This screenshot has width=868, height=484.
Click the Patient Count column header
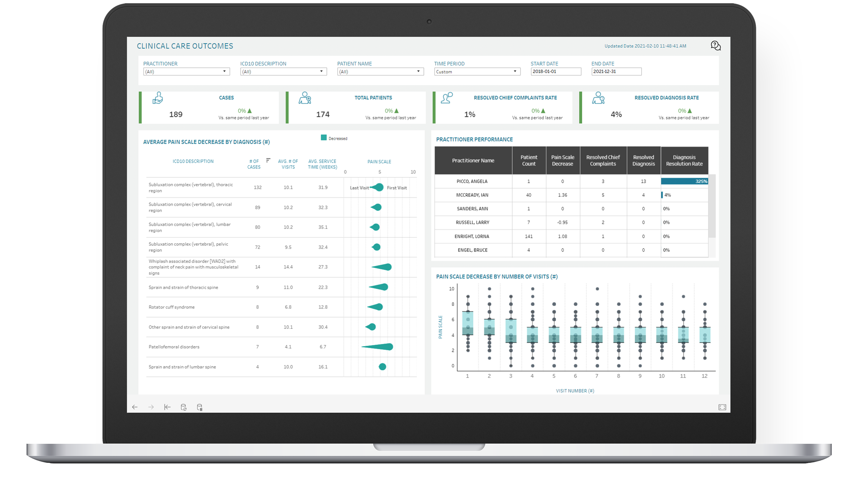(529, 161)
